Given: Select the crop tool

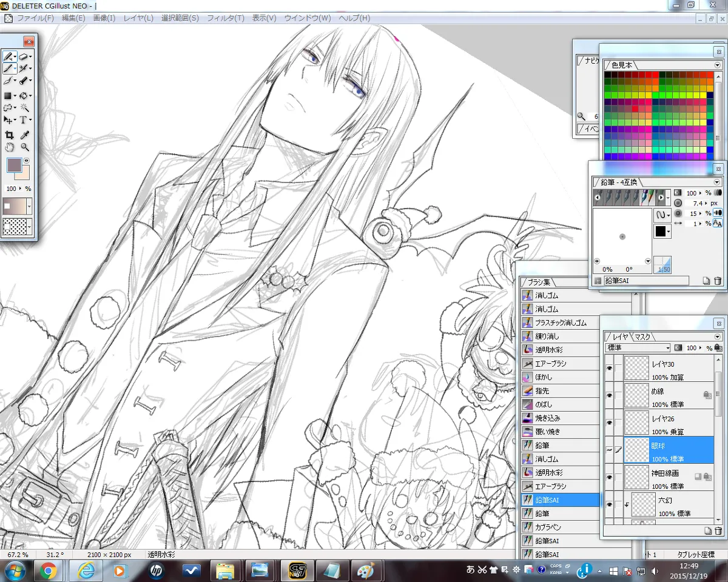Looking at the screenshot, I should click(x=9, y=135).
